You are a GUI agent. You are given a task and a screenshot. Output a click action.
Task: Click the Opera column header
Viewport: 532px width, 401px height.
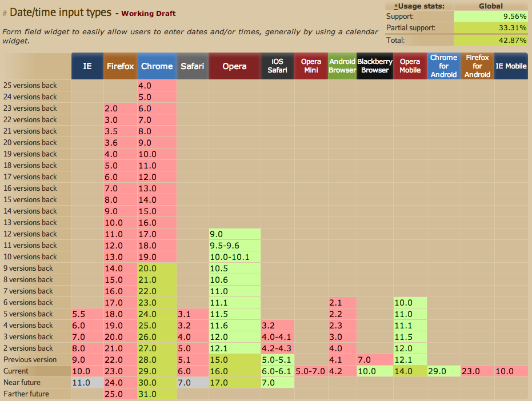(x=234, y=66)
